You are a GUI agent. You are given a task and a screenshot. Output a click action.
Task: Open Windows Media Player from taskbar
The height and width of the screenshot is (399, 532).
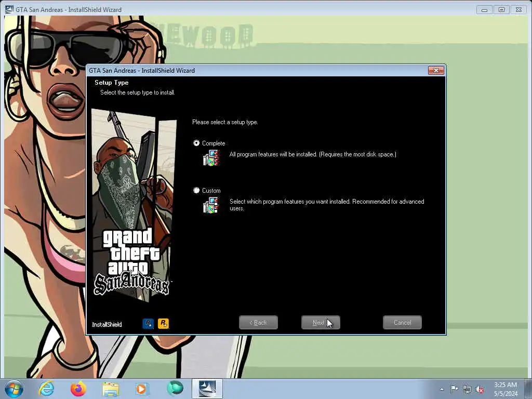tap(141, 389)
